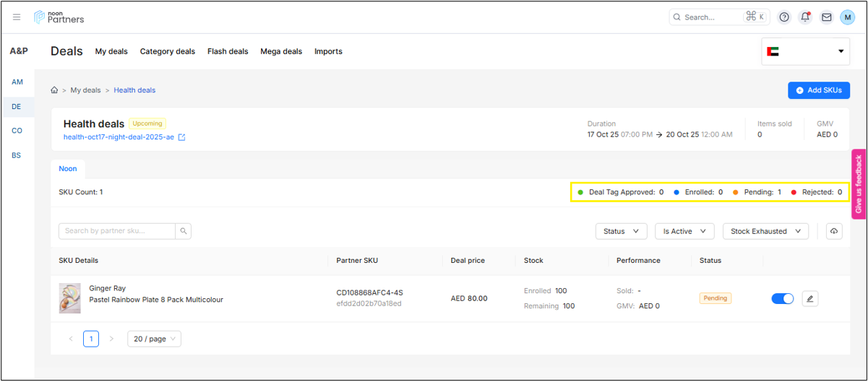Click the home breadcrumb icon
868x382 pixels.
[x=54, y=90]
